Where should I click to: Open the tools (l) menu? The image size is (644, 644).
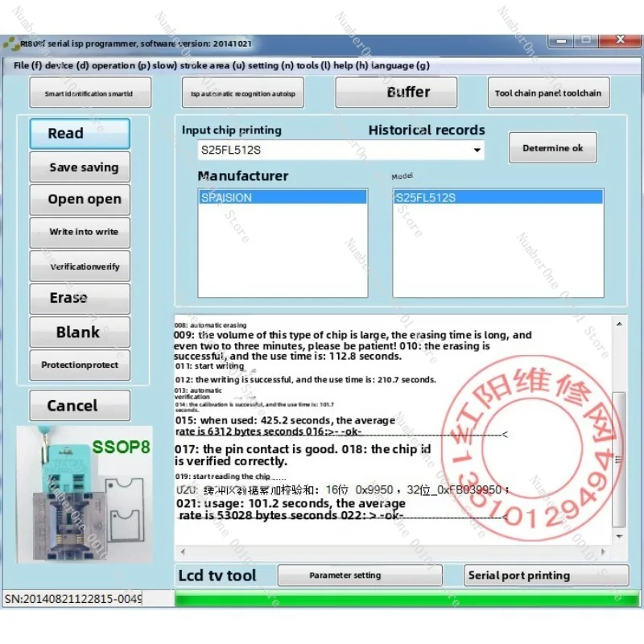click(x=313, y=66)
